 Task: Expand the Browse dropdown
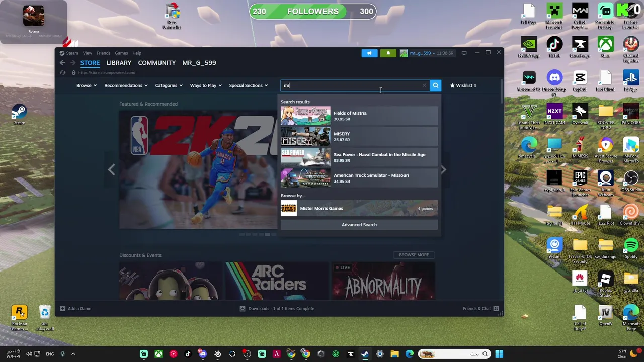(x=87, y=85)
